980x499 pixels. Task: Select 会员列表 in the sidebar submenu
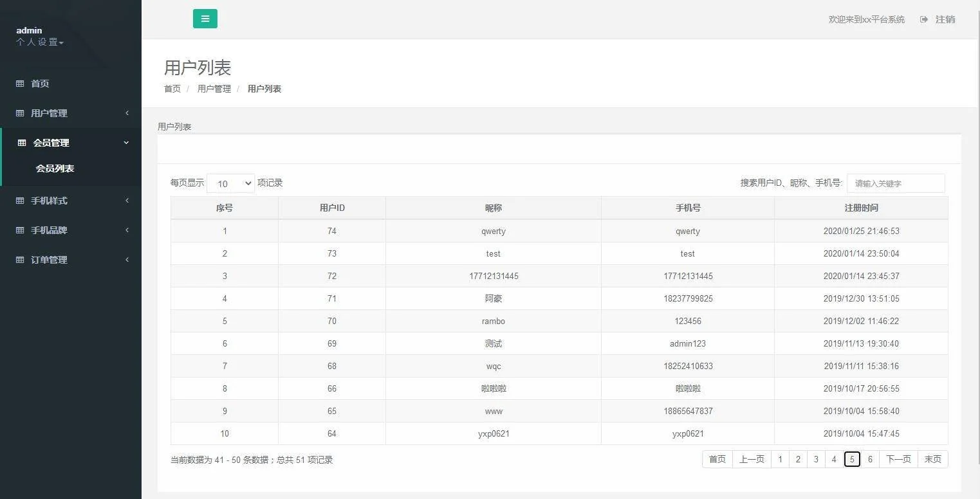click(x=55, y=168)
